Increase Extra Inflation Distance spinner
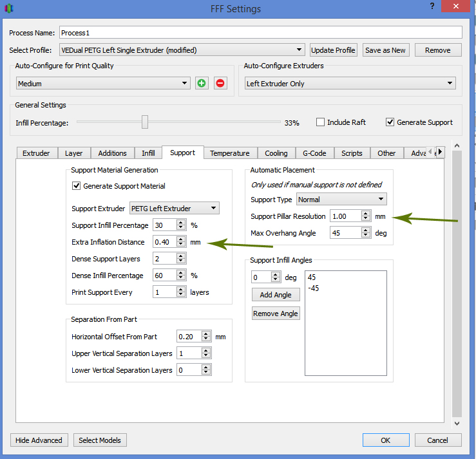Image resolution: width=476 pixels, height=459 pixels. tap(181, 239)
